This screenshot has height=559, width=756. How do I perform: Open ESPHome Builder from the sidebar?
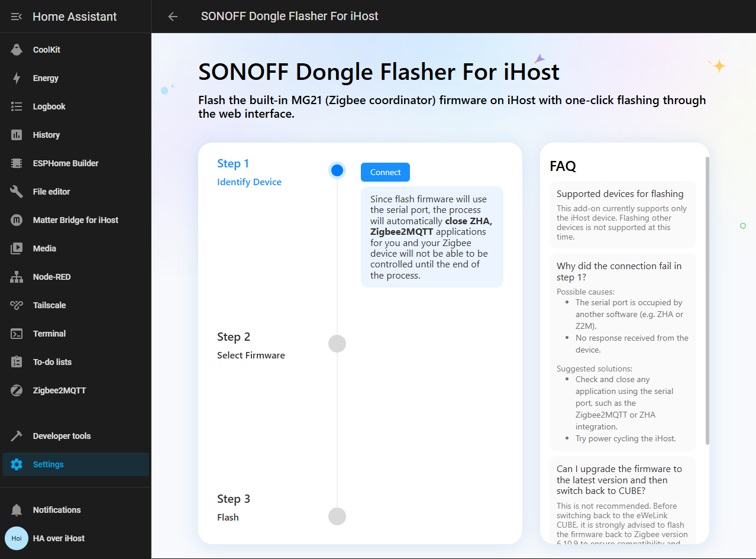click(76, 163)
